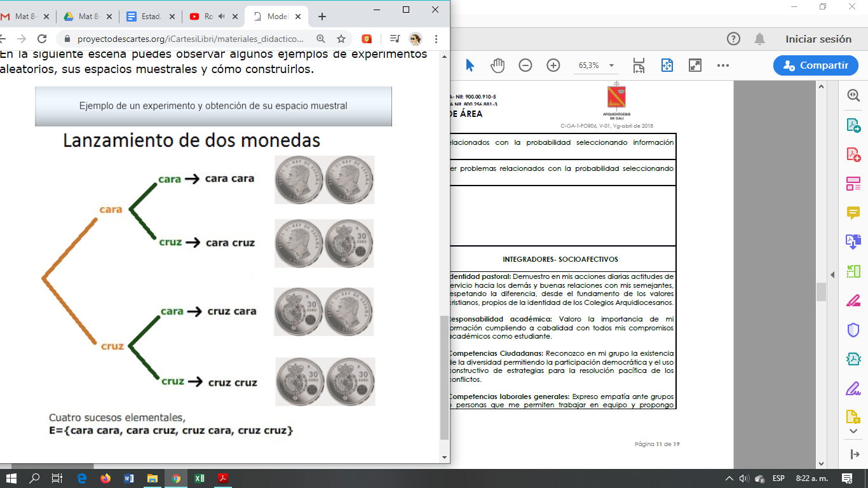This screenshot has height=488, width=868.
Task: Open Organize Pages tool in right pane
Action: (853, 184)
